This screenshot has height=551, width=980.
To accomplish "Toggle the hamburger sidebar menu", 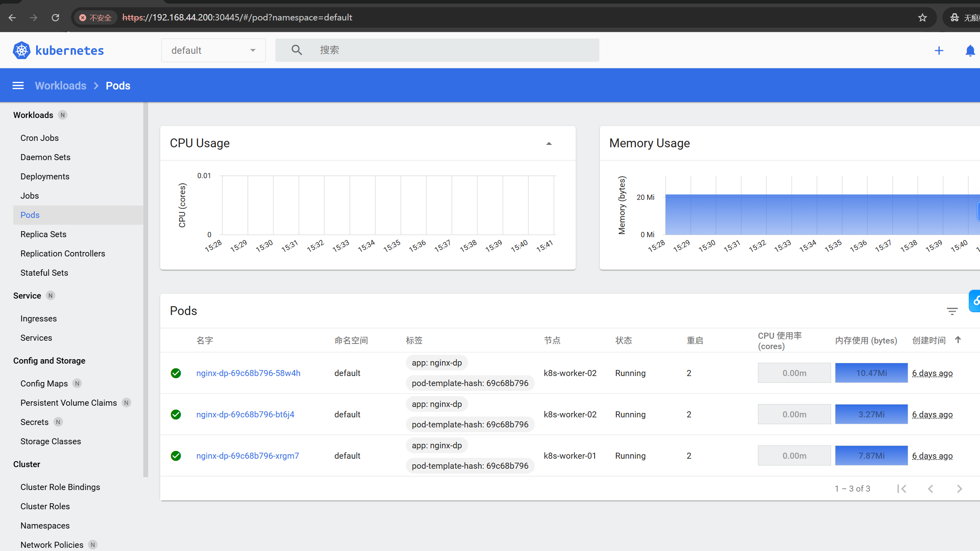I will (18, 85).
